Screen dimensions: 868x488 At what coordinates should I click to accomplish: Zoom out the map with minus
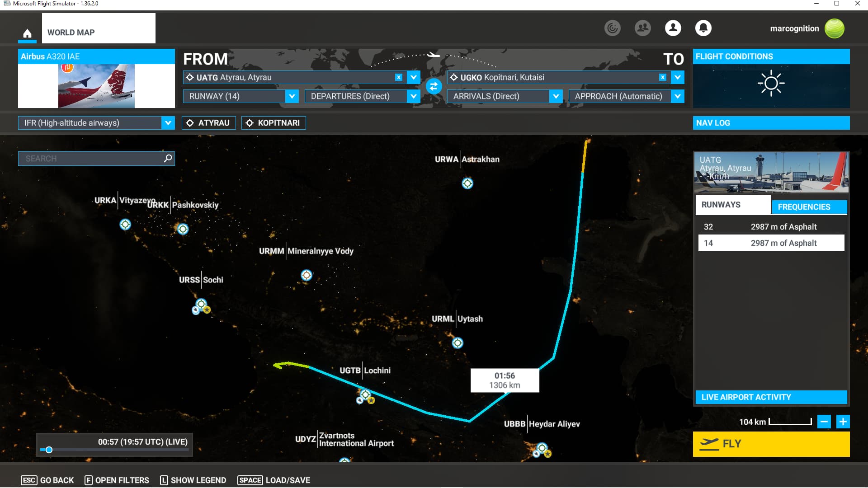click(824, 422)
